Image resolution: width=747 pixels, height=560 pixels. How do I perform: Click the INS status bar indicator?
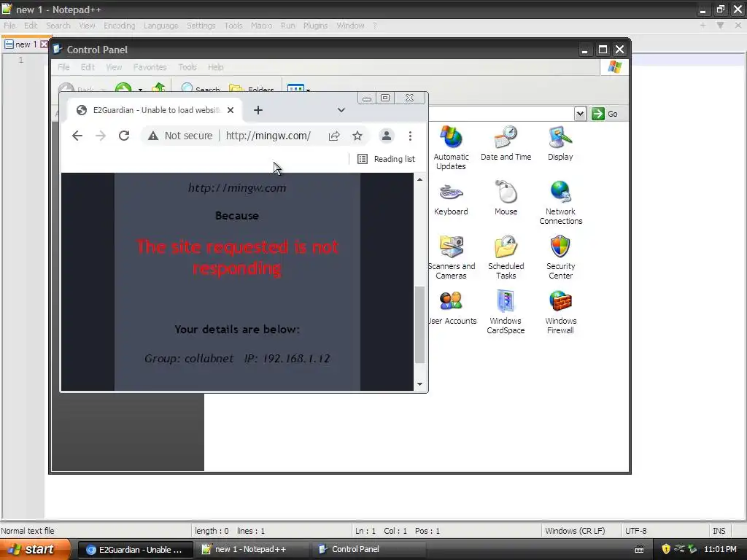(x=719, y=531)
